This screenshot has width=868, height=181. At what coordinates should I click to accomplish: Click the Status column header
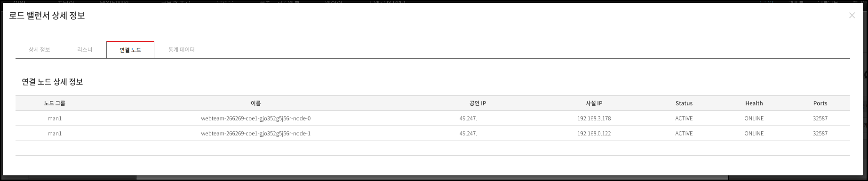pyautogui.click(x=684, y=103)
